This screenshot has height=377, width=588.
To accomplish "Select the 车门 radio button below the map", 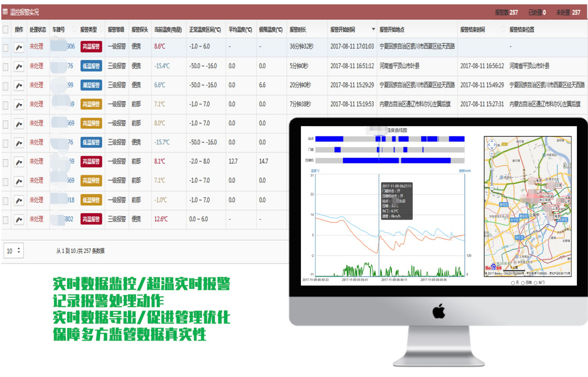I will pyautogui.click(x=535, y=283).
